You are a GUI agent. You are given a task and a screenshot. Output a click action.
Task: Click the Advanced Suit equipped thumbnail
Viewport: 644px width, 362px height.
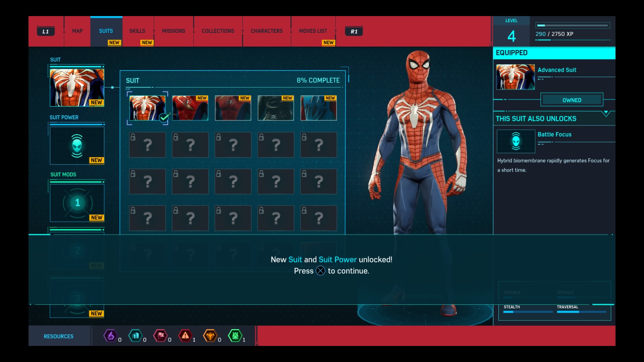click(516, 77)
